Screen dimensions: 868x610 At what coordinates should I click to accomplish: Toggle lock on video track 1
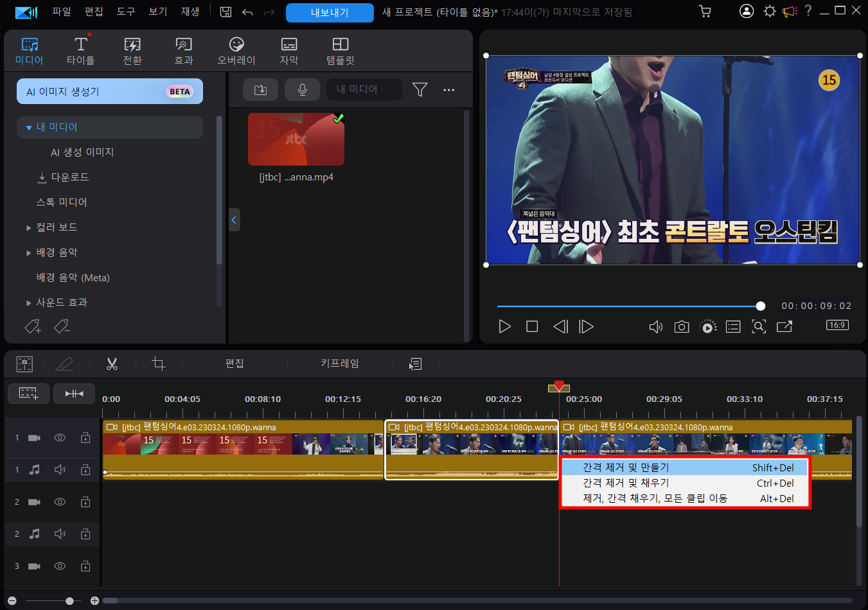(85, 437)
